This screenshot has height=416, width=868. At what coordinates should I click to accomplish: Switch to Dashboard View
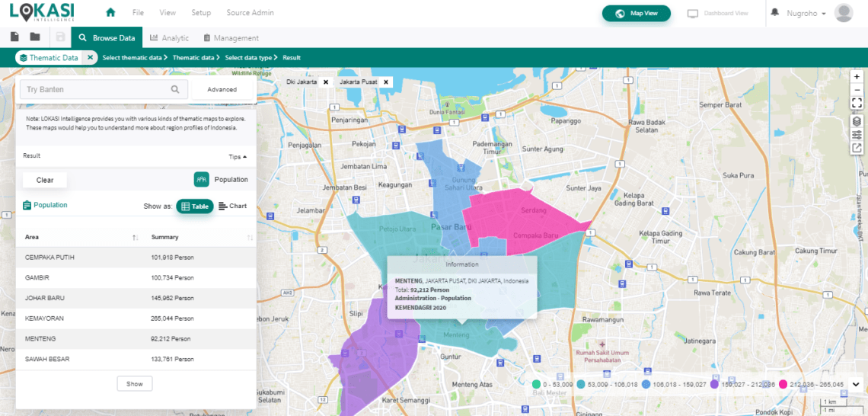click(x=717, y=14)
